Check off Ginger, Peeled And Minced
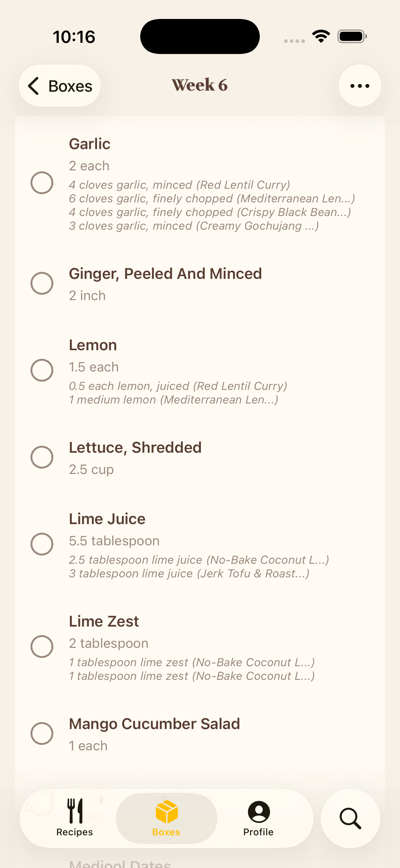 pyautogui.click(x=42, y=283)
